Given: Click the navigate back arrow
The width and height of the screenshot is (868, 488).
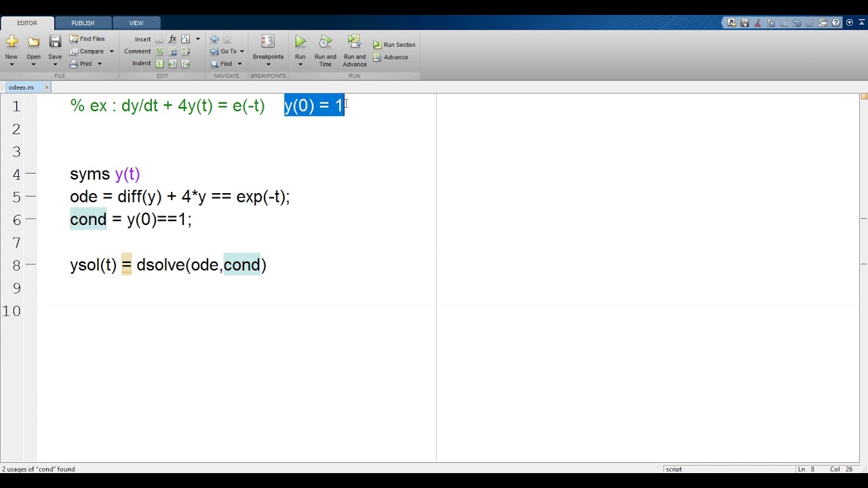Looking at the screenshot, I should pyautogui.click(x=214, y=39).
